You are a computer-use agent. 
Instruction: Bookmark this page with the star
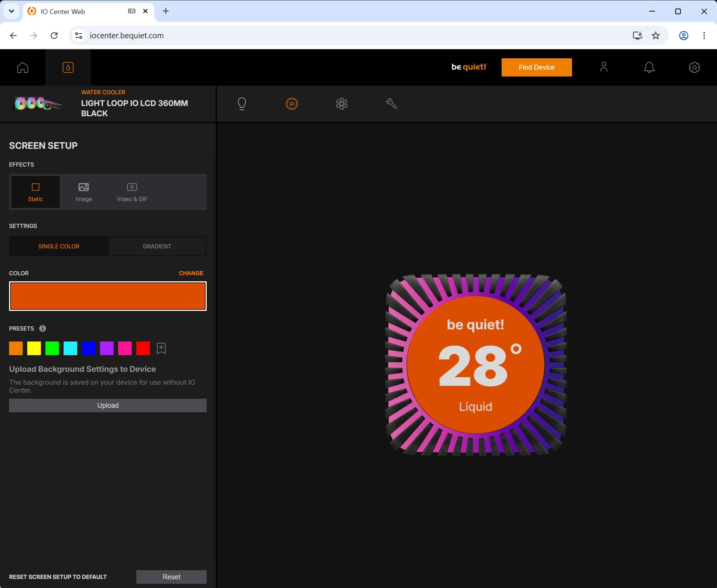656,36
